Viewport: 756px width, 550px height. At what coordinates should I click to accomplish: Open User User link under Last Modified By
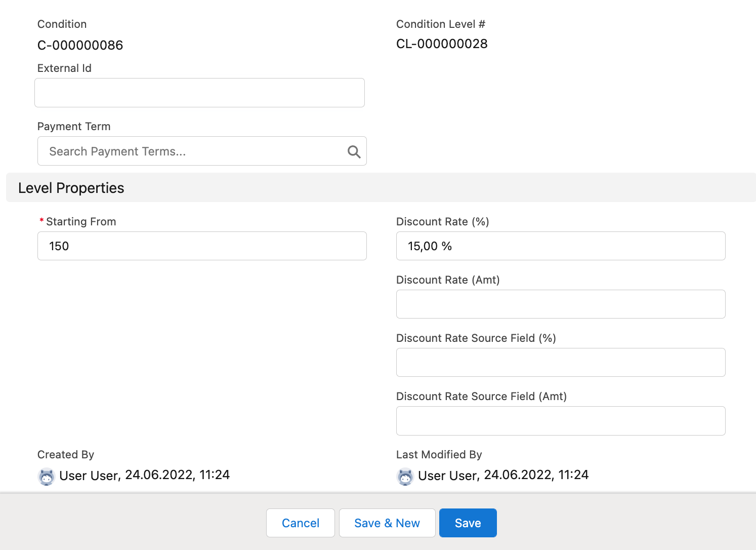[447, 476]
